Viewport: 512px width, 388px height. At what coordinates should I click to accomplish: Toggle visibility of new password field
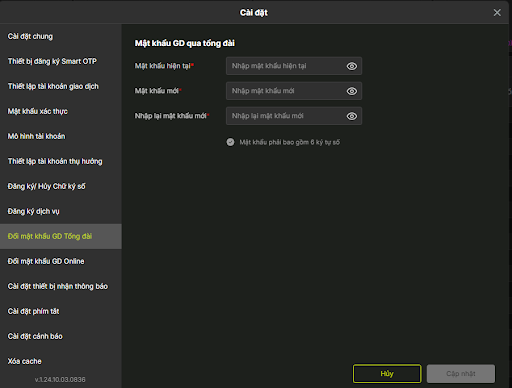pyautogui.click(x=352, y=91)
